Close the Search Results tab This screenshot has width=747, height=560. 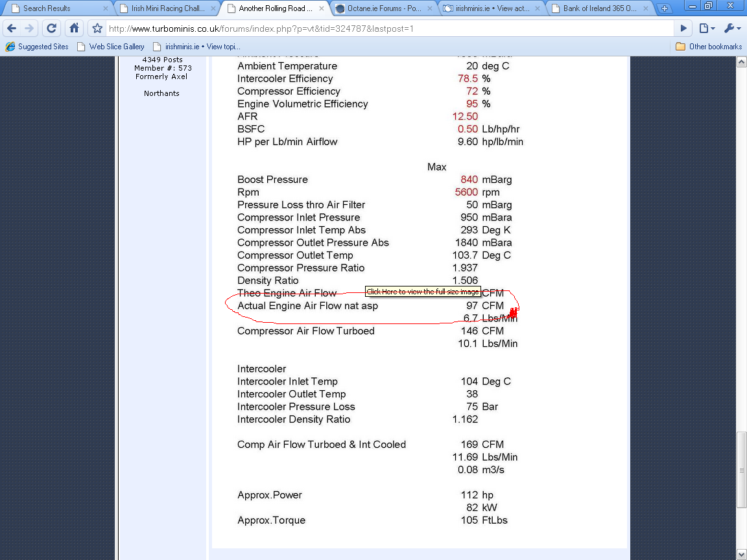(x=105, y=8)
